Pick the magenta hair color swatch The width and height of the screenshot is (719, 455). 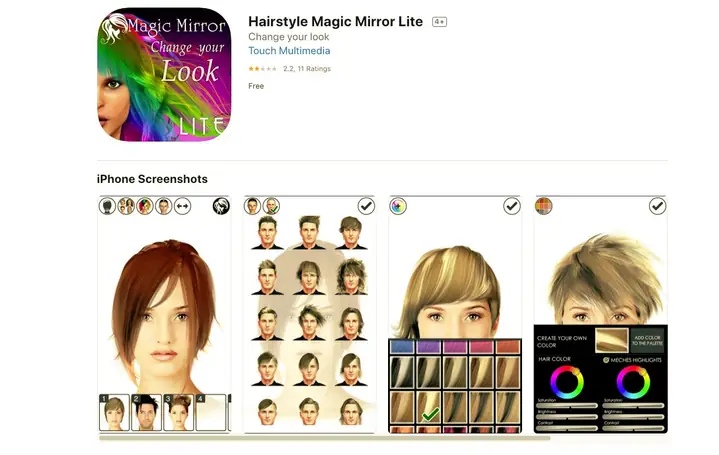tap(455, 347)
